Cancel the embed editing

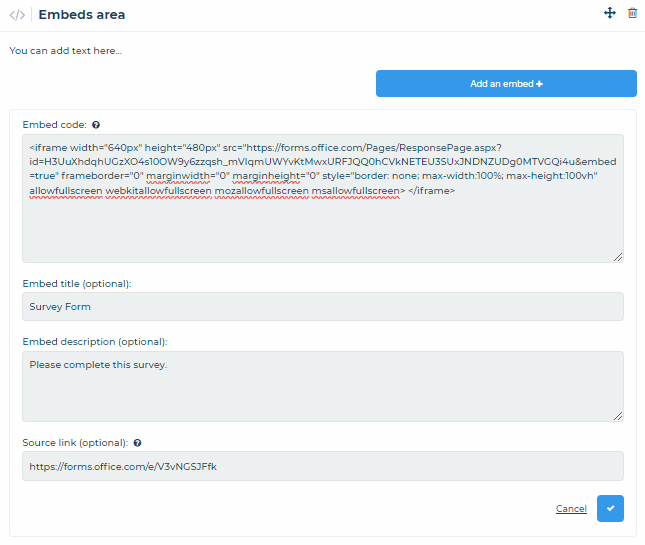click(x=571, y=509)
